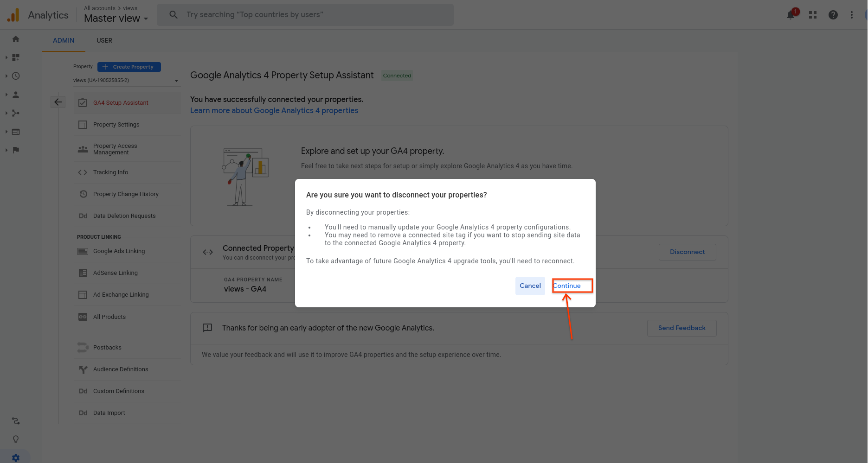Image resolution: width=868 pixels, height=464 pixels.
Task: Click the AdSense Linking icon
Action: click(83, 273)
